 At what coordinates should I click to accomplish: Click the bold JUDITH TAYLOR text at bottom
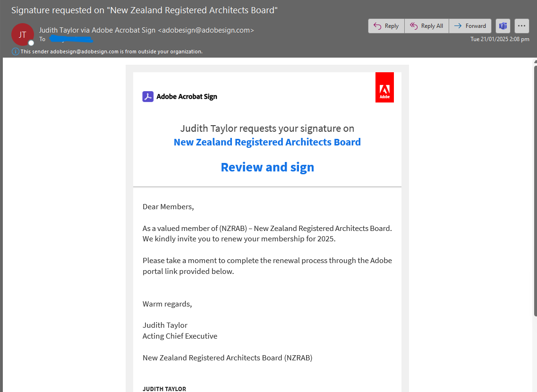(164, 389)
